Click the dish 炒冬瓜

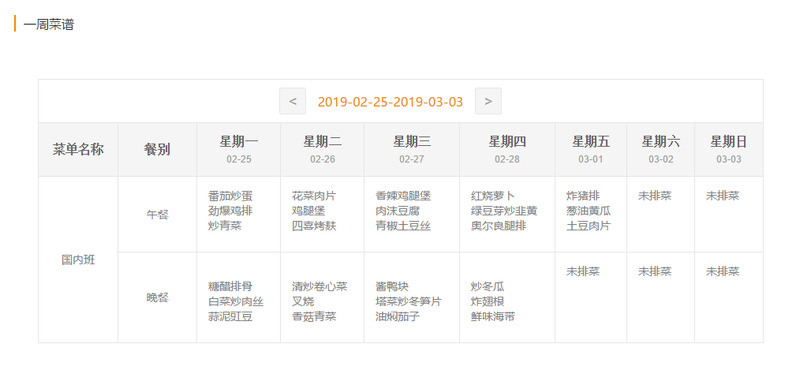tap(488, 287)
